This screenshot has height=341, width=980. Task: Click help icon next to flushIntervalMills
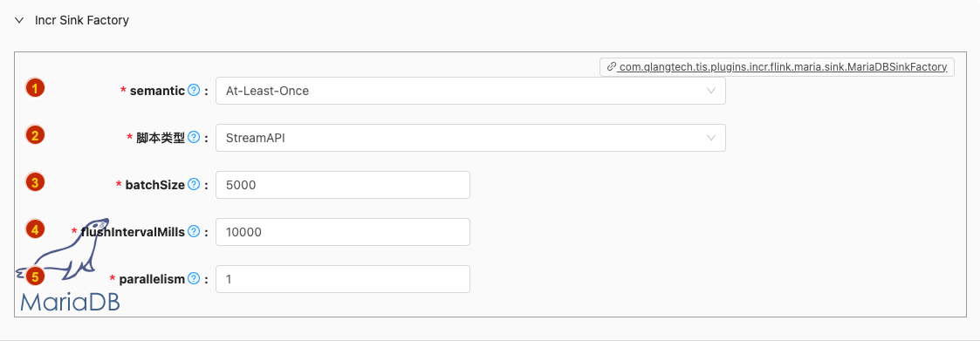click(x=194, y=232)
